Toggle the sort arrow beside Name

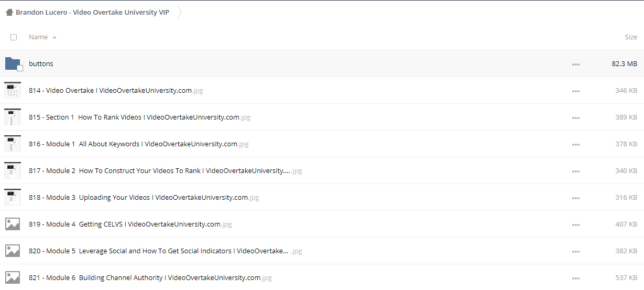click(54, 37)
